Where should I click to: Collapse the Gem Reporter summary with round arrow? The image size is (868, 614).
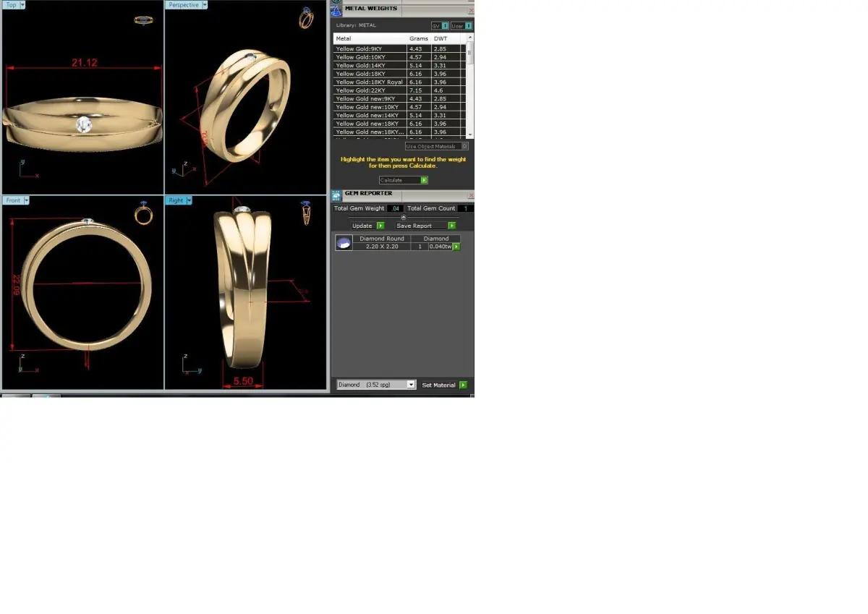pos(404,217)
